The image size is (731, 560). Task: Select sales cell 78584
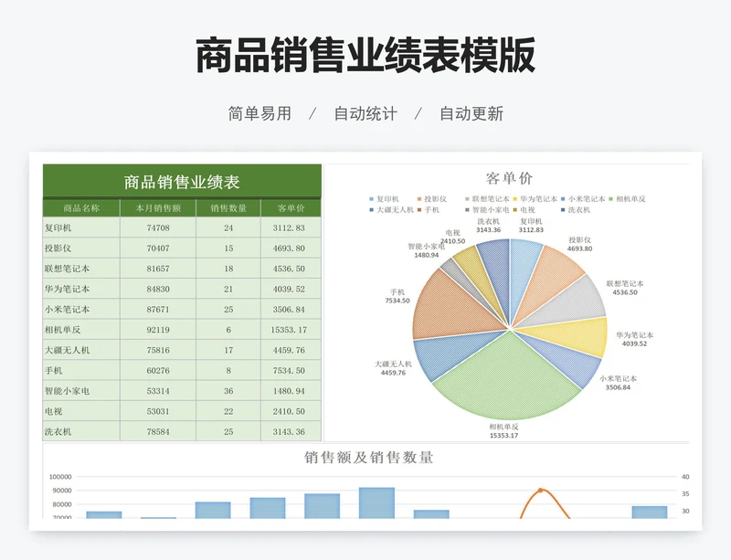tap(158, 431)
